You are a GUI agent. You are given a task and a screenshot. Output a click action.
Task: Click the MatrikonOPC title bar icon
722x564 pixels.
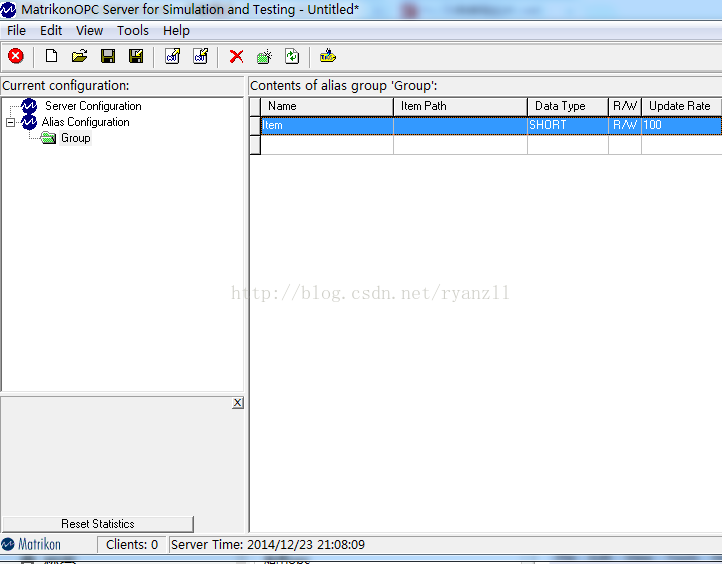click(x=8, y=9)
